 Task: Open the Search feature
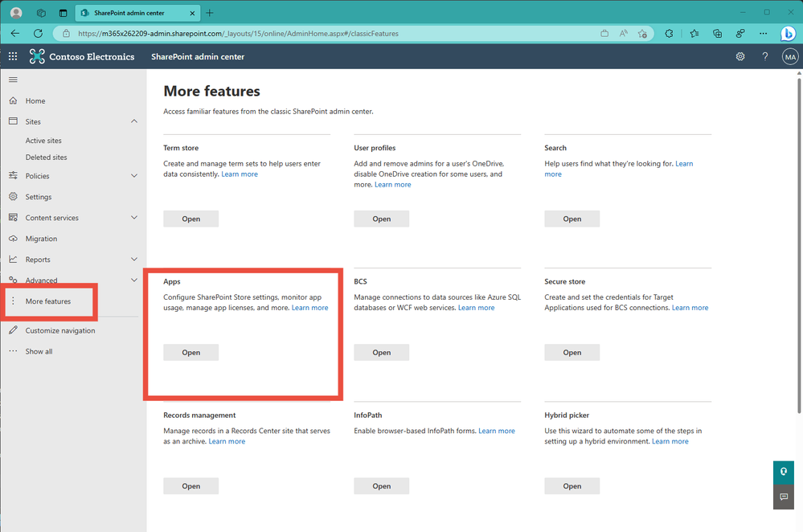click(572, 219)
